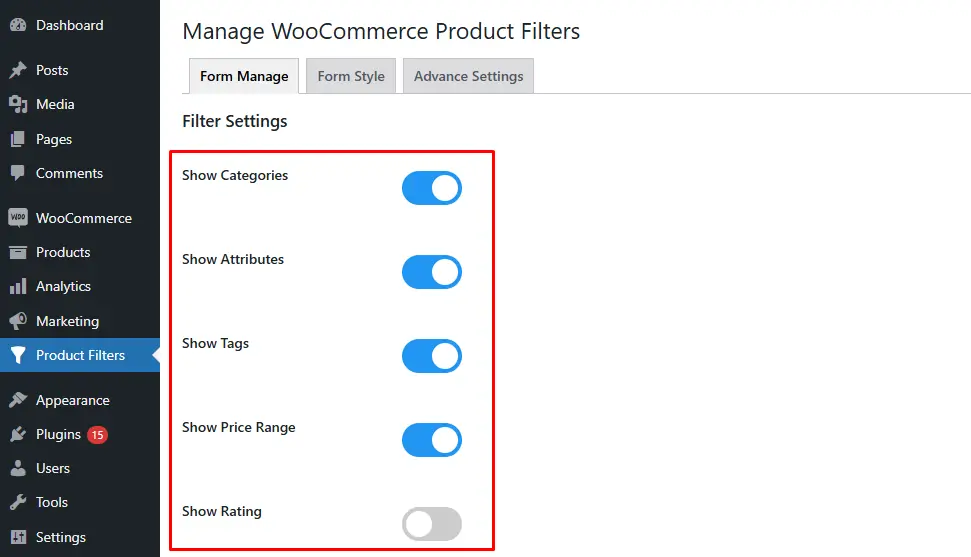The height and width of the screenshot is (557, 971).
Task: Switch off the Show Tags toggle
Action: 432,356
